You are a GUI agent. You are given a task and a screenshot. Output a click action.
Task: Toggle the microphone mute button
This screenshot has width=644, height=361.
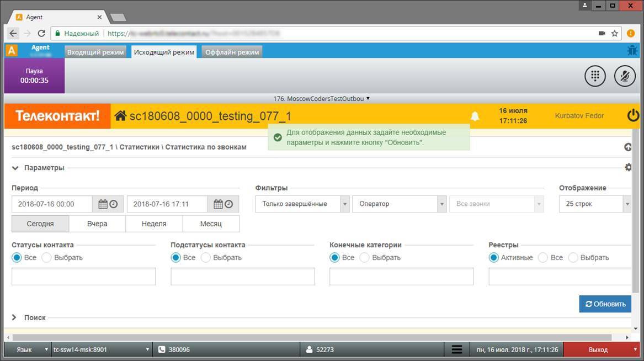(x=625, y=76)
